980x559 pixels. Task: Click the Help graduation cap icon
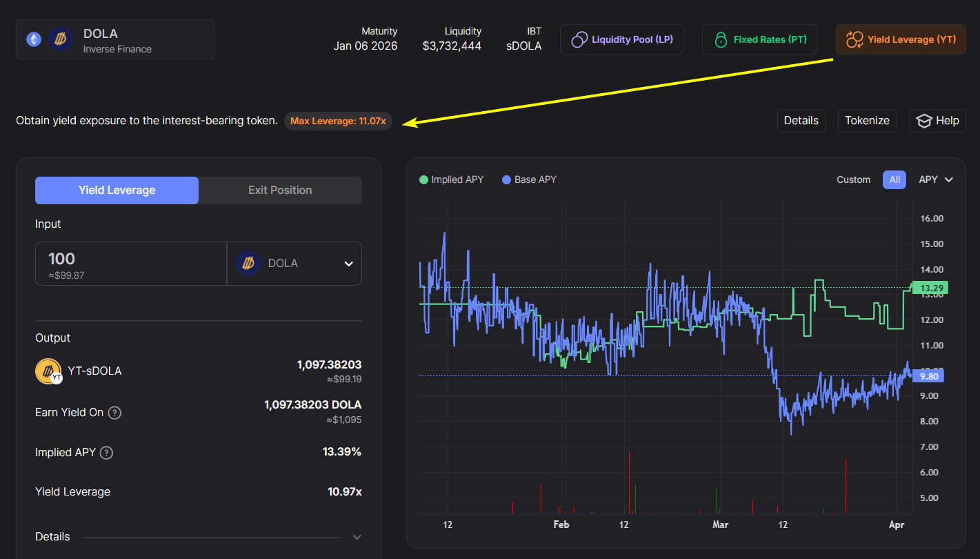pos(923,121)
